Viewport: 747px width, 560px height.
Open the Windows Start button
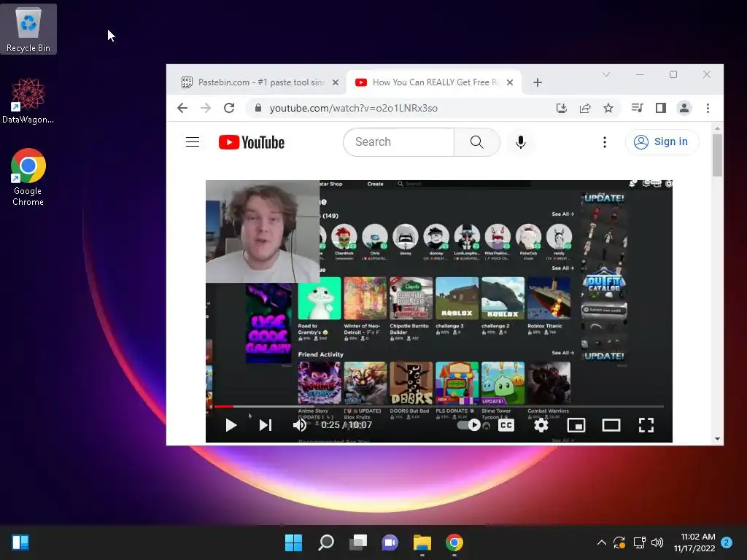[x=293, y=542]
